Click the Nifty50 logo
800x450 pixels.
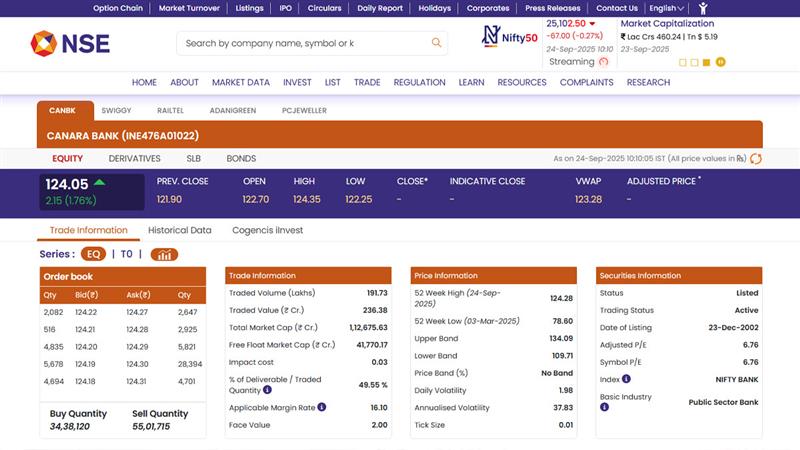510,37
